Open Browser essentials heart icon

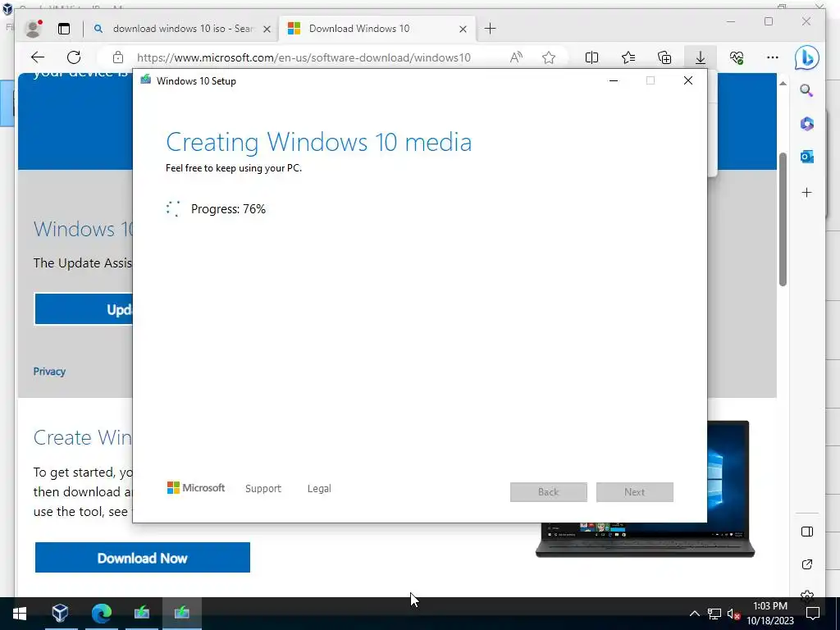coord(737,57)
